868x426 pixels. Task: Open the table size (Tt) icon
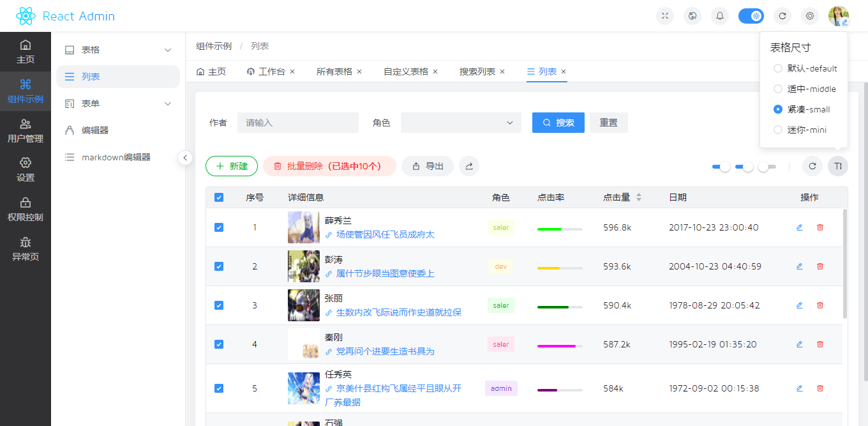(837, 165)
